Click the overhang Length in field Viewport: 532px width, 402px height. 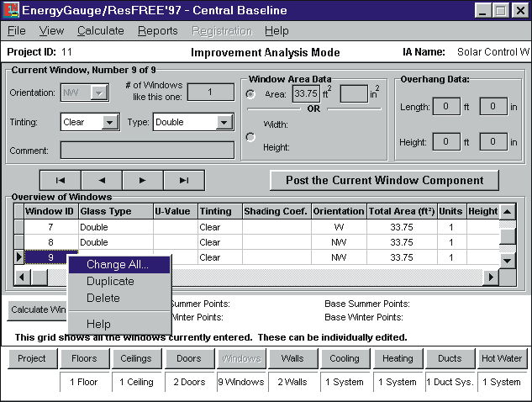(493, 107)
